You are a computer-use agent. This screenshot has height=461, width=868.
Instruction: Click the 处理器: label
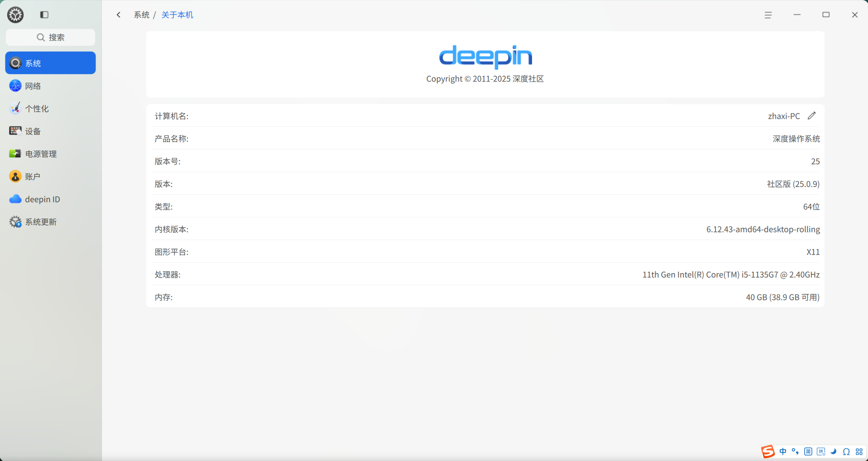pyautogui.click(x=168, y=274)
